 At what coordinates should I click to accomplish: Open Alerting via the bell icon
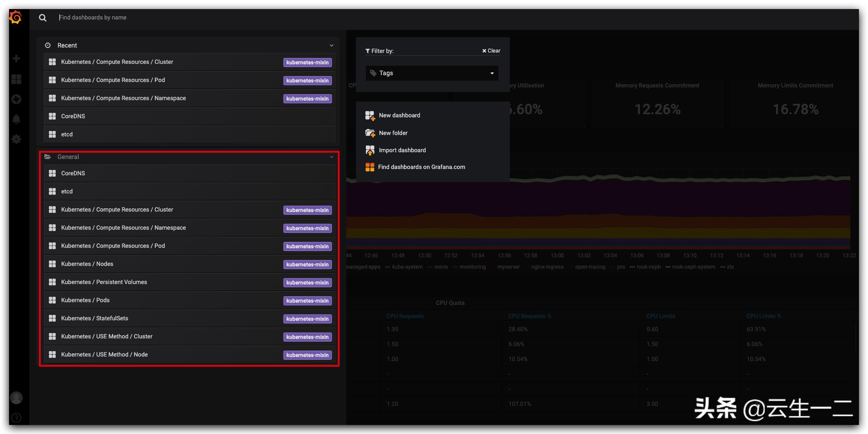click(16, 119)
